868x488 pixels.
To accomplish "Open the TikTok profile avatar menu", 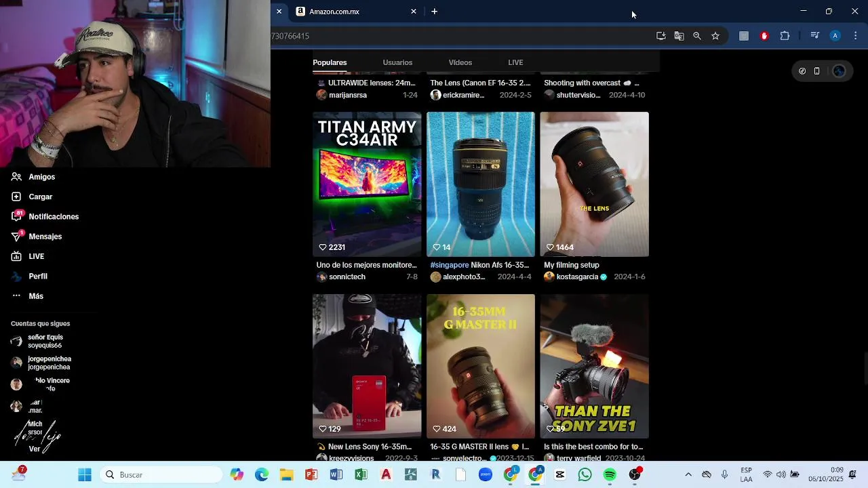I will (x=839, y=71).
